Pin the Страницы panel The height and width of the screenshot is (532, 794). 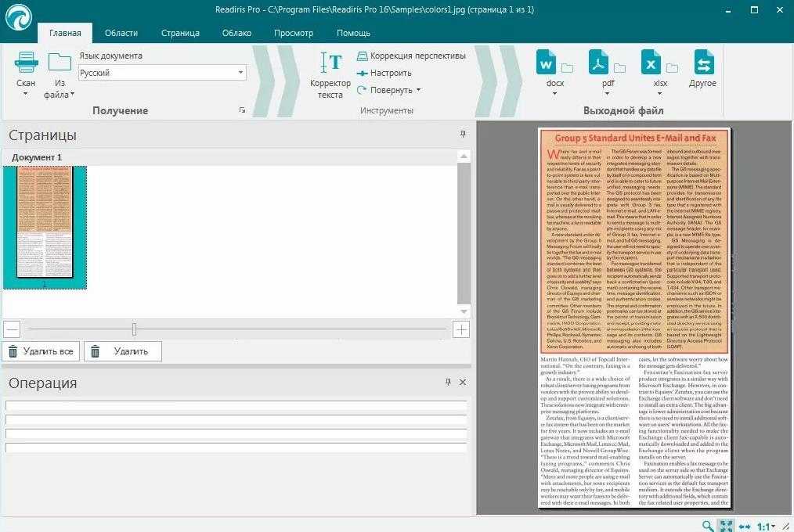(463, 135)
